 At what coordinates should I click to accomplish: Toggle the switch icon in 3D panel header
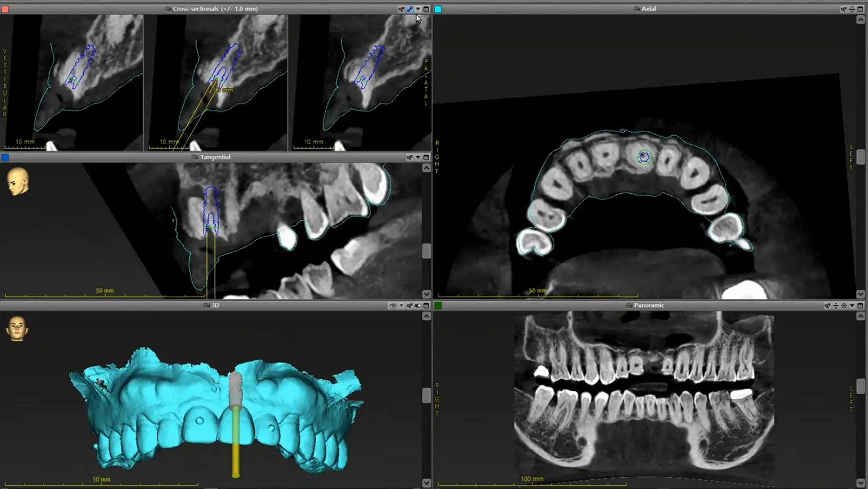click(418, 306)
